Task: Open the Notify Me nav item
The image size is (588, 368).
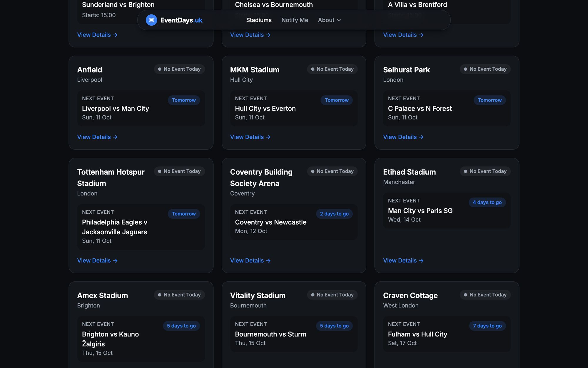Action: [295, 20]
